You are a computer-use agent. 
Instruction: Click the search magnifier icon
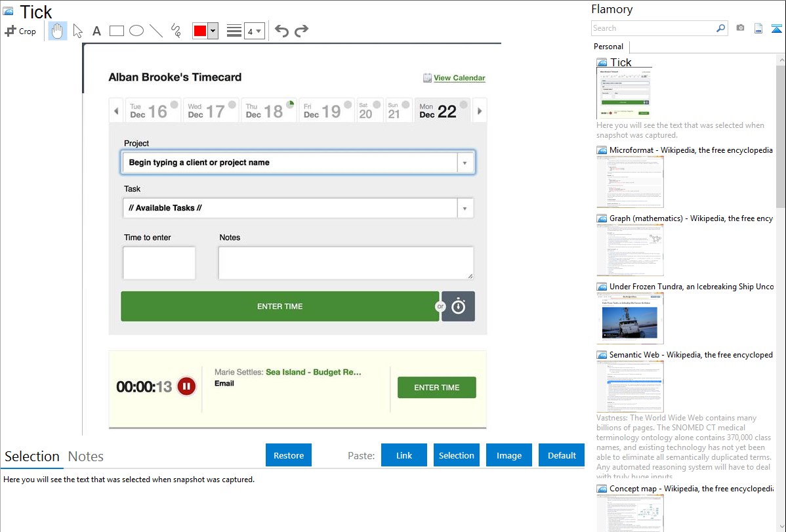coord(721,28)
